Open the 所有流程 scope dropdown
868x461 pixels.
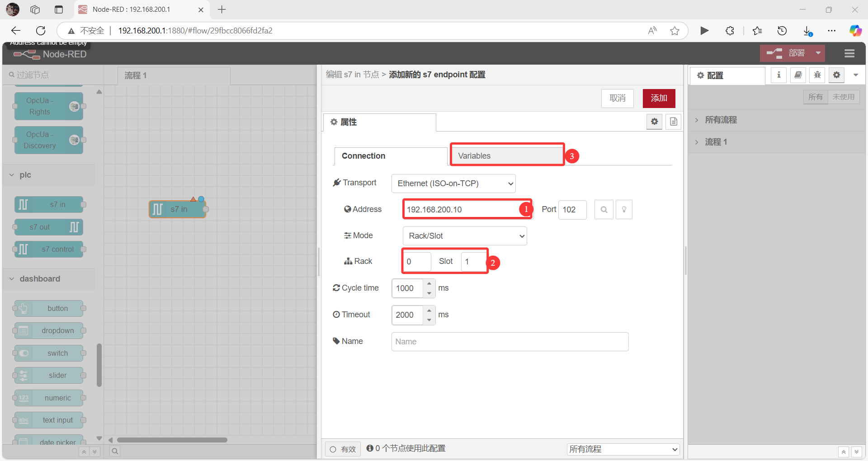623,449
